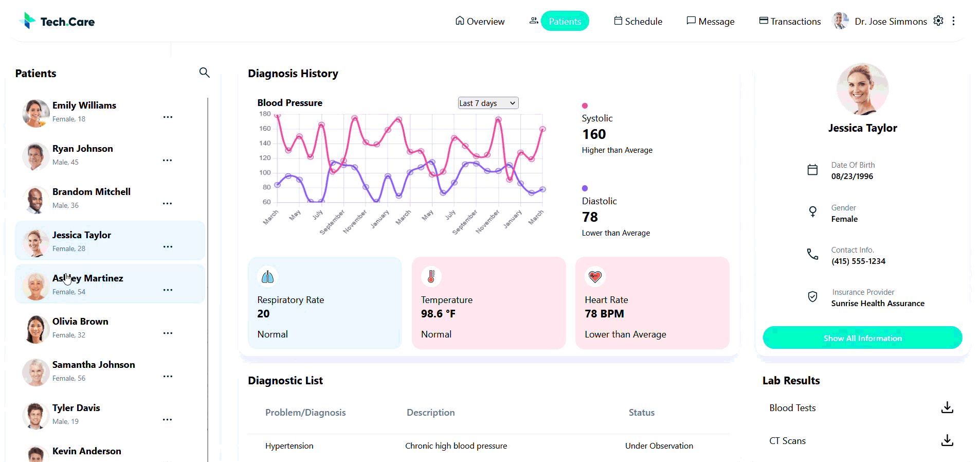Select patient Ashley Martinez

[x=110, y=284]
